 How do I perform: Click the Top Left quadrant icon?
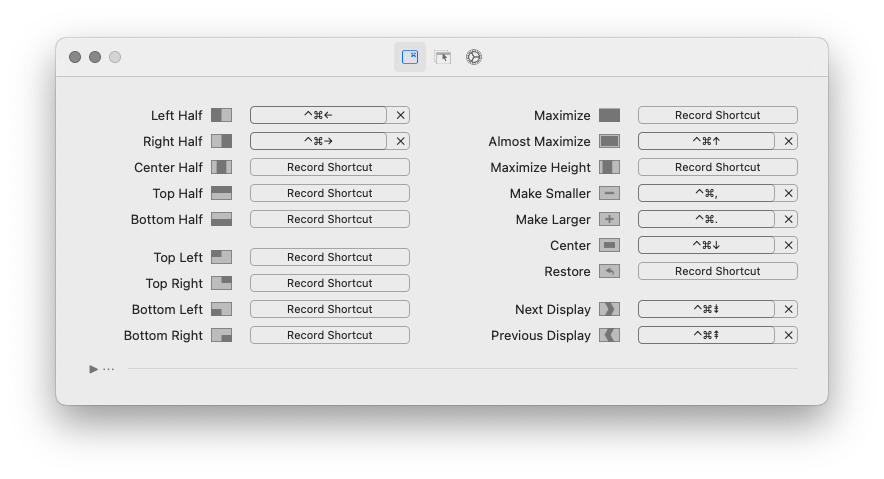point(222,258)
